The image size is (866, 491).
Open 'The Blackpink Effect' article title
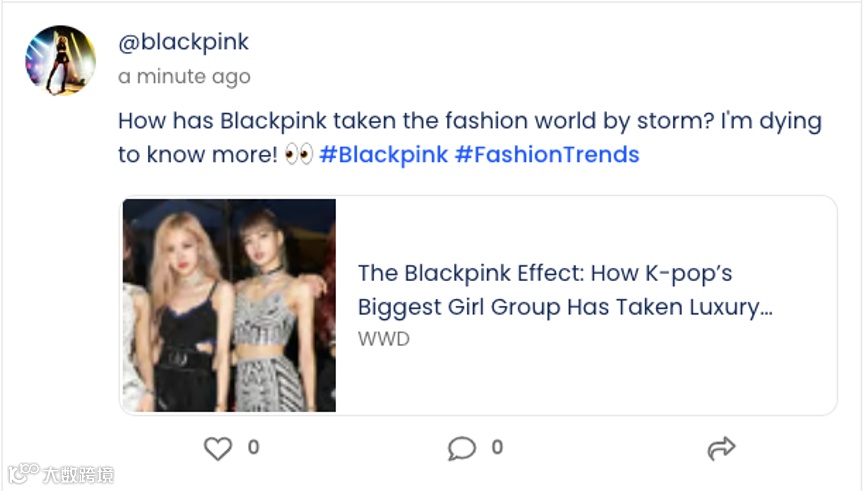545,273
